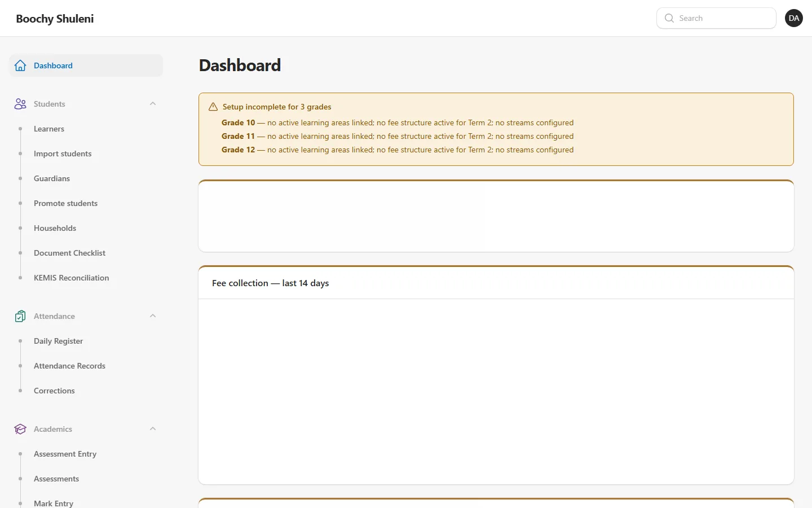
Task: Open Mark Entry
Action: (x=54, y=503)
